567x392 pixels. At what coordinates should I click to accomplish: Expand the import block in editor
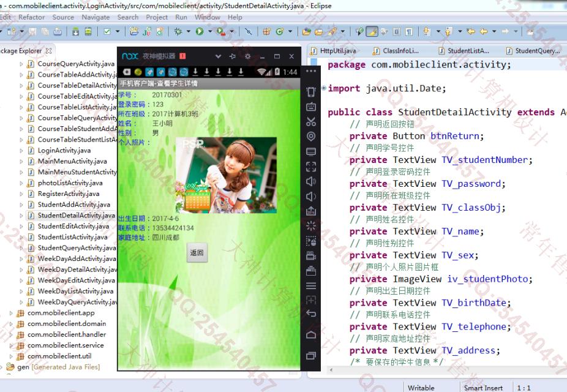click(x=324, y=88)
